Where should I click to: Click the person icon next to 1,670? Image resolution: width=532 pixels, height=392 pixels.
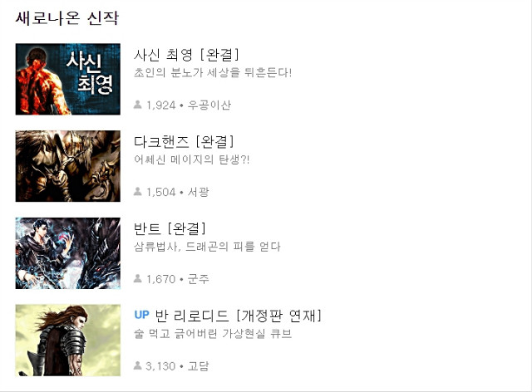click(137, 278)
